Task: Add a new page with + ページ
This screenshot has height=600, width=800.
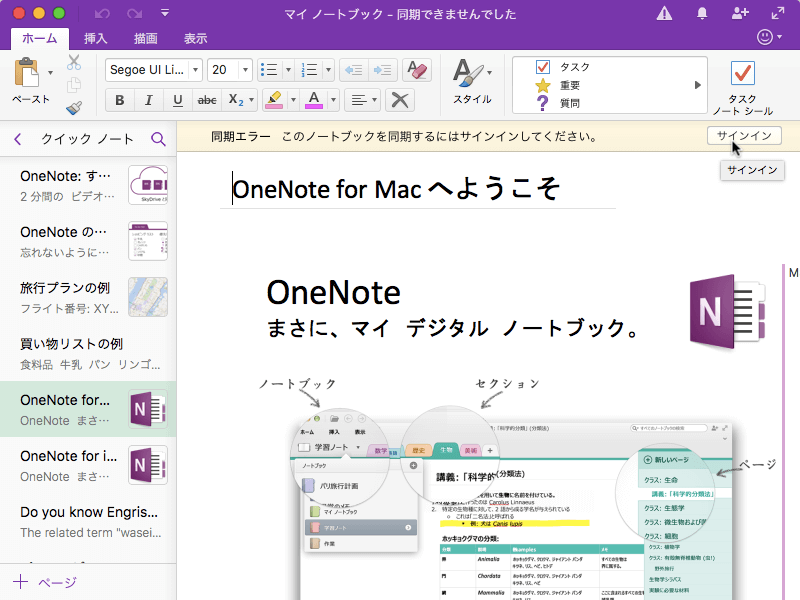Action: tap(45, 582)
